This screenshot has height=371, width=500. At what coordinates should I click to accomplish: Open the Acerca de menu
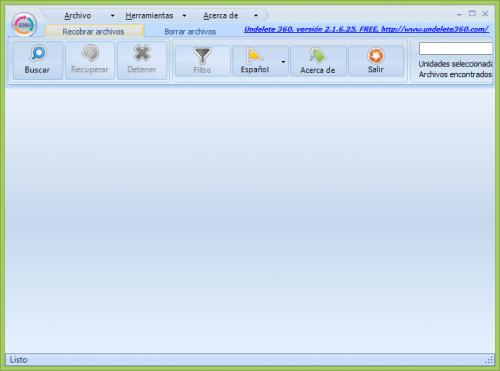pyautogui.click(x=221, y=16)
